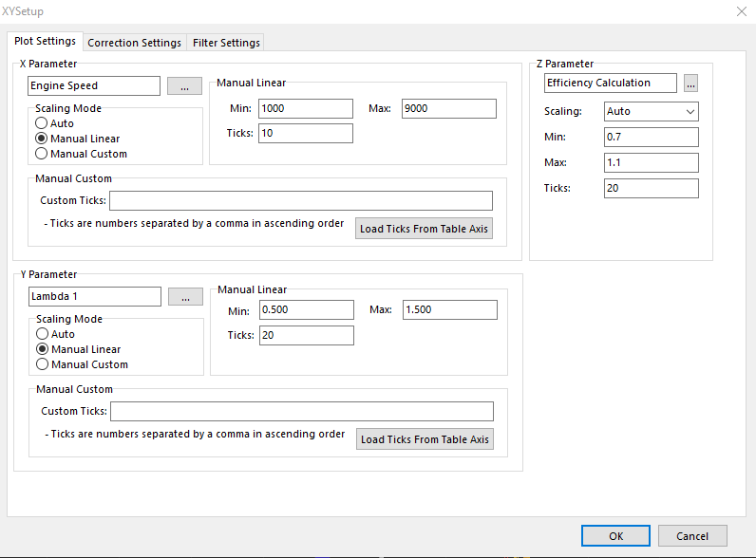Image resolution: width=756 pixels, height=558 pixels.
Task: Select Auto scaling mode for Y Parameter
Action: point(43,334)
